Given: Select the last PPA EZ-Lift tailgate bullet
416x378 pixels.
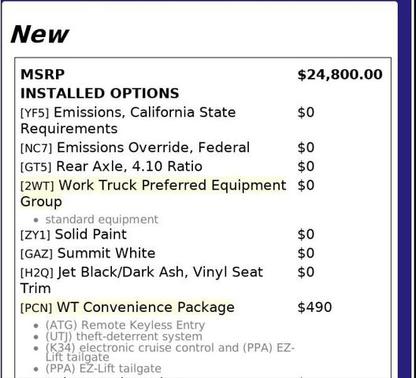Looking at the screenshot, I should [x=103, y=369].
